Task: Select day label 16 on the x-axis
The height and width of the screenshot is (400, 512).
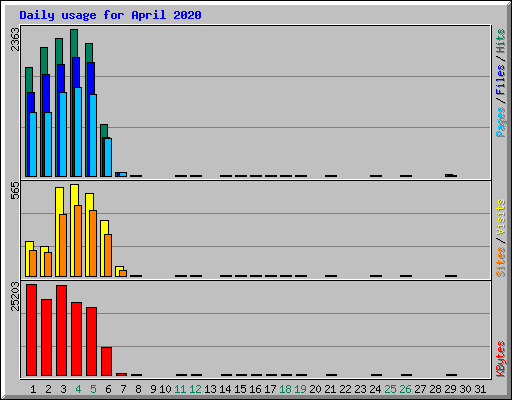Action: tap(255, 389)
